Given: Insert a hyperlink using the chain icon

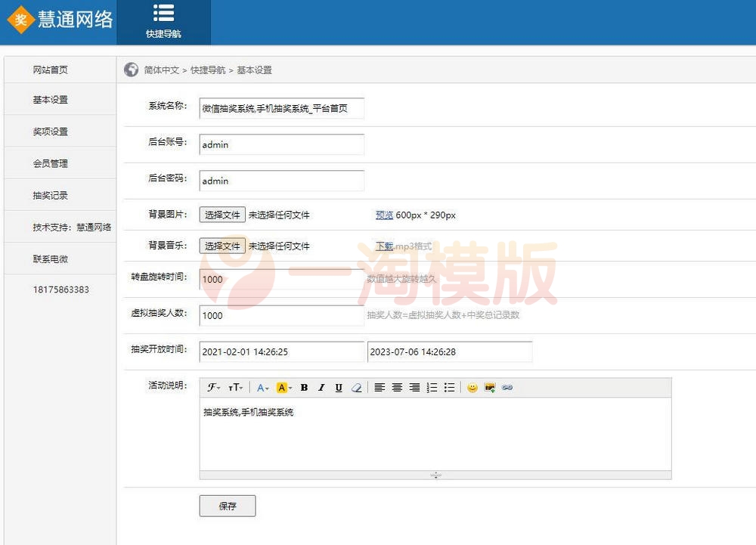Looking at the screenshot, I should pyautogui.click(x=507, y=387).
